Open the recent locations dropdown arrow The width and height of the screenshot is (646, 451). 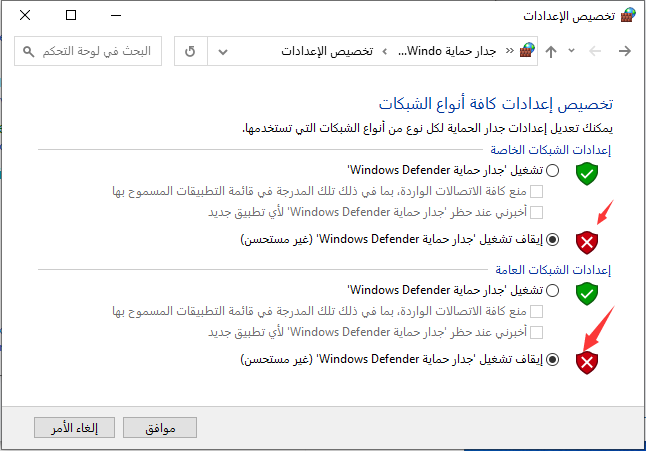[x=571, y=51]
